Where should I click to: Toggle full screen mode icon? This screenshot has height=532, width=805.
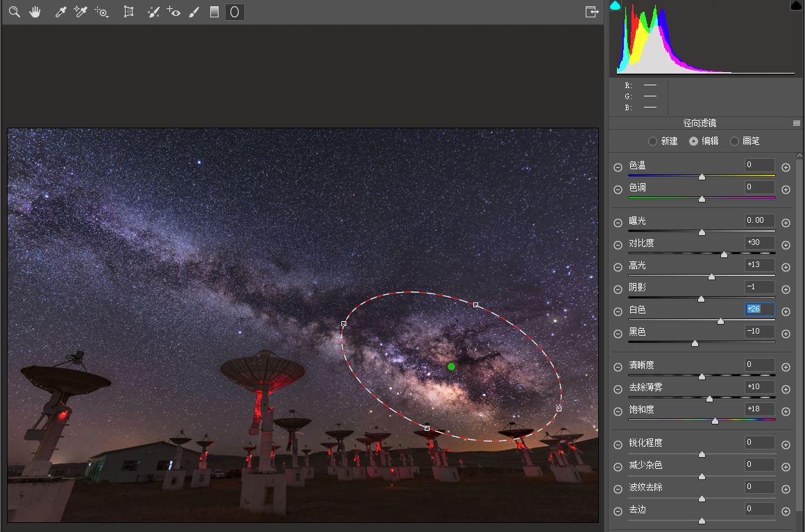591,12
